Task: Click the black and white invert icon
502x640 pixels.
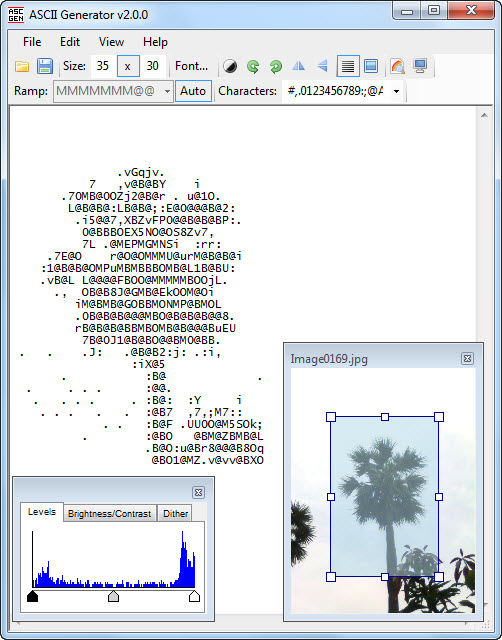Action: pos(230,66)
